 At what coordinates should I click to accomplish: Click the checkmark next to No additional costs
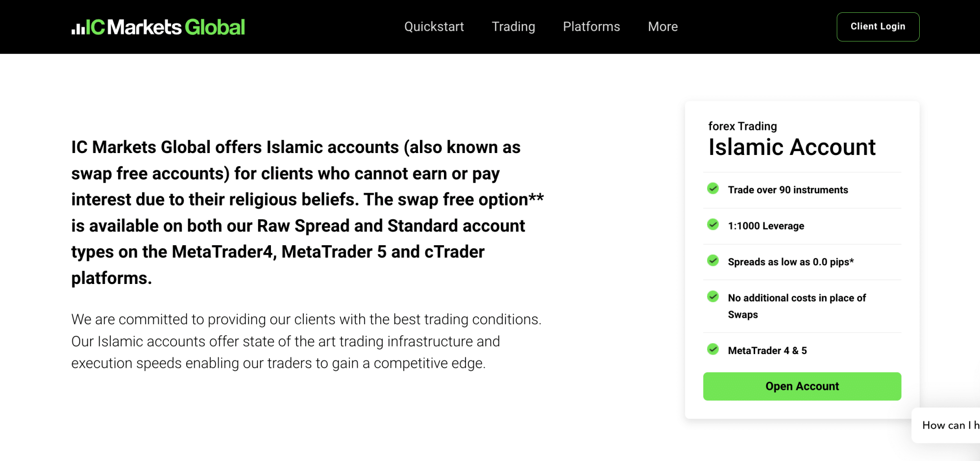click(x=713, y=297)
